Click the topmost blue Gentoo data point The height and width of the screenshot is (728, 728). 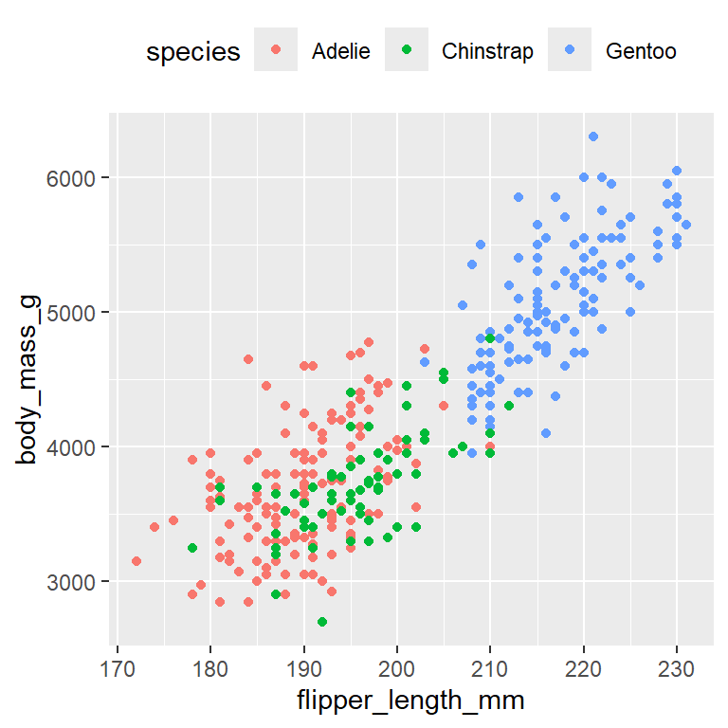[593, 136]
